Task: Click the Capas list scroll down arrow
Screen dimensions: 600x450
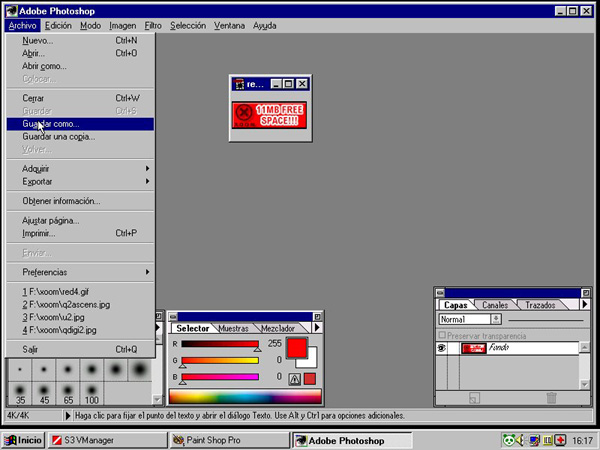Action: coord(584,385)
